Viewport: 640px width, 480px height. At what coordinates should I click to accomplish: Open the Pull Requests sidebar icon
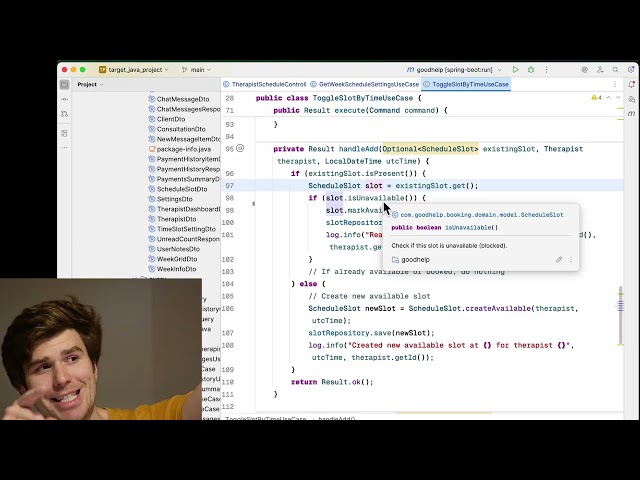[x=65, y=115]
